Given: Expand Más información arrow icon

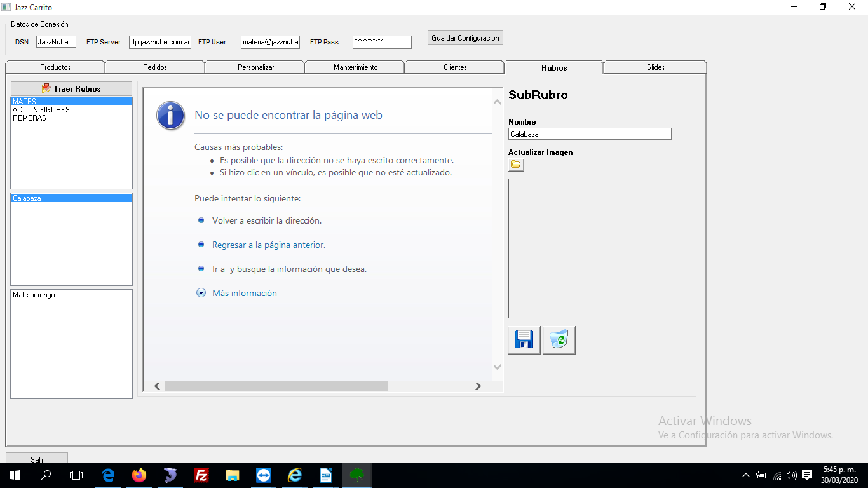Looking at the screenshot, I should point(201,293).
